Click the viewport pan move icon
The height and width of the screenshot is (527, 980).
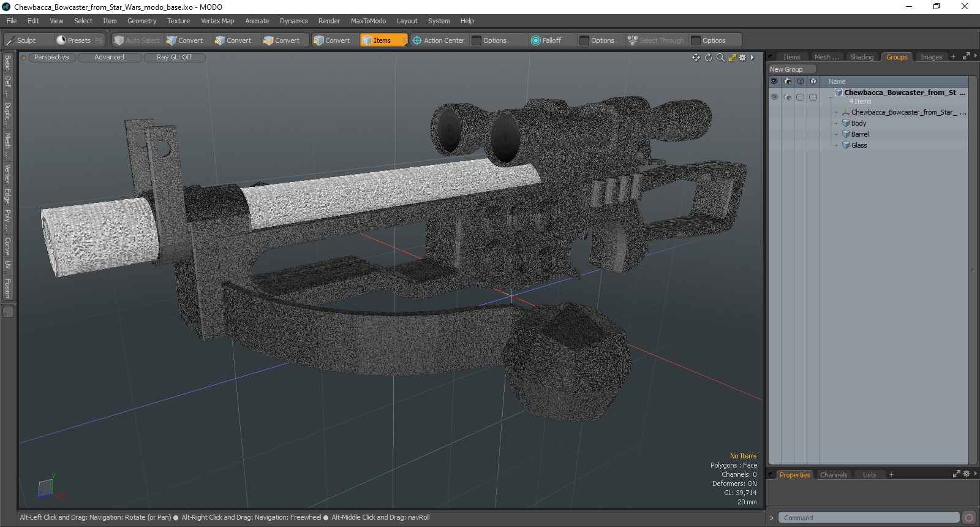(696, 58)
